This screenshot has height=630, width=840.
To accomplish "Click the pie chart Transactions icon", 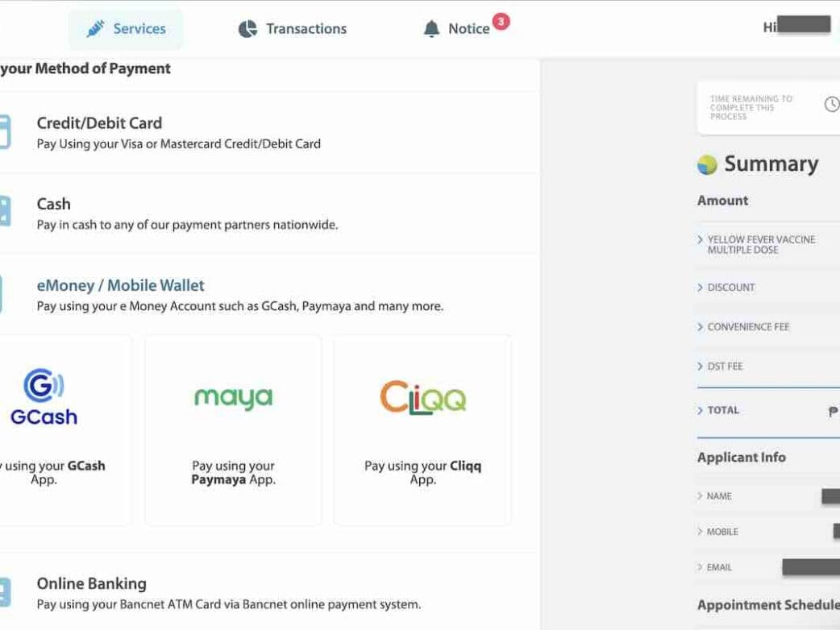I will pyautogui.click(x=247, y=29).
